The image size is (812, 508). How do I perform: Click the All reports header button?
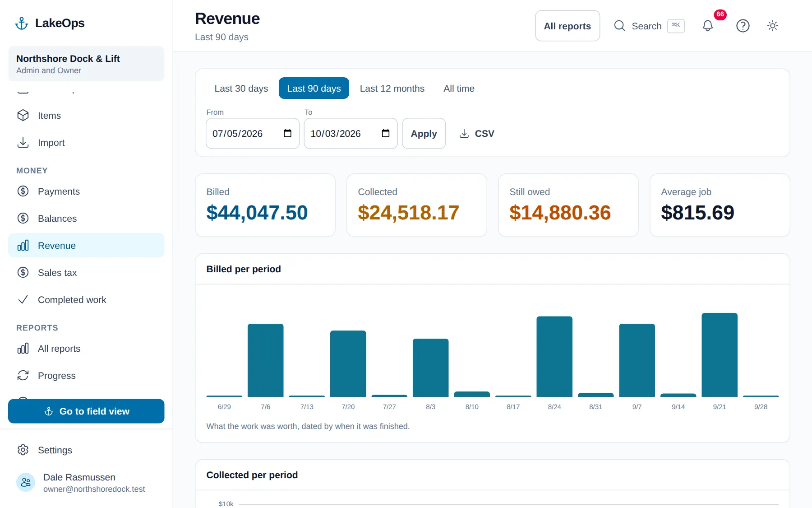click(x=567, y=26)
